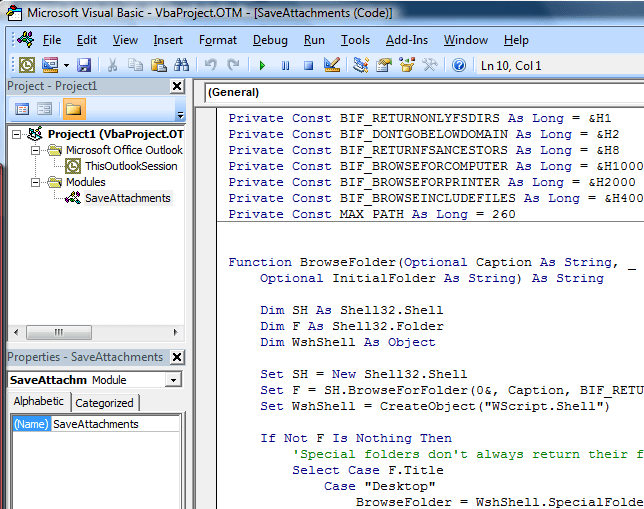Open Project panel toolbar options arrow

[x=180, y=115]
